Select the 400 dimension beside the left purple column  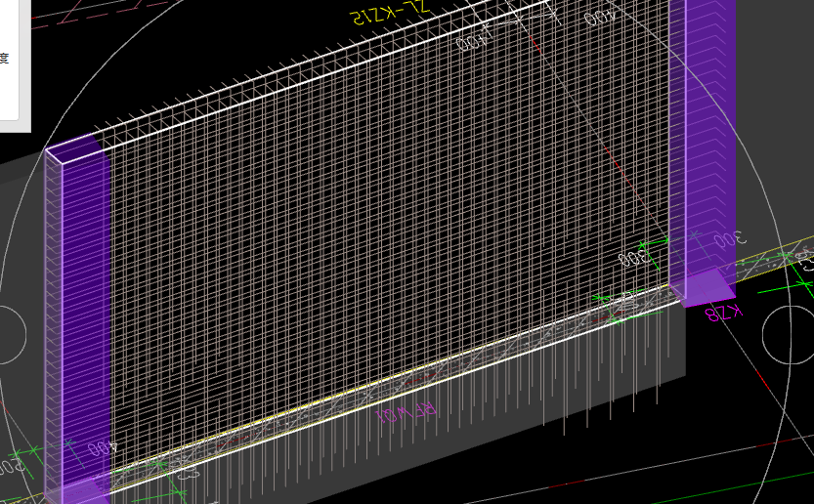pos(103,447)
